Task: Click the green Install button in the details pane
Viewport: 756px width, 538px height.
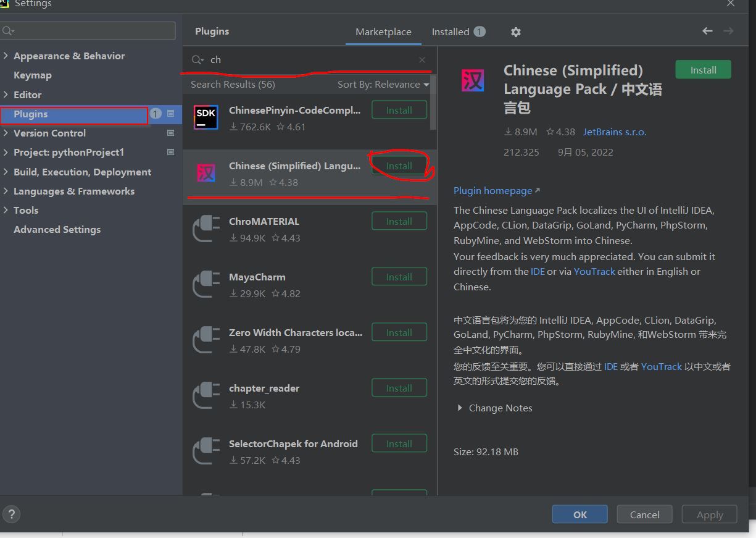Action: point(703,70)
